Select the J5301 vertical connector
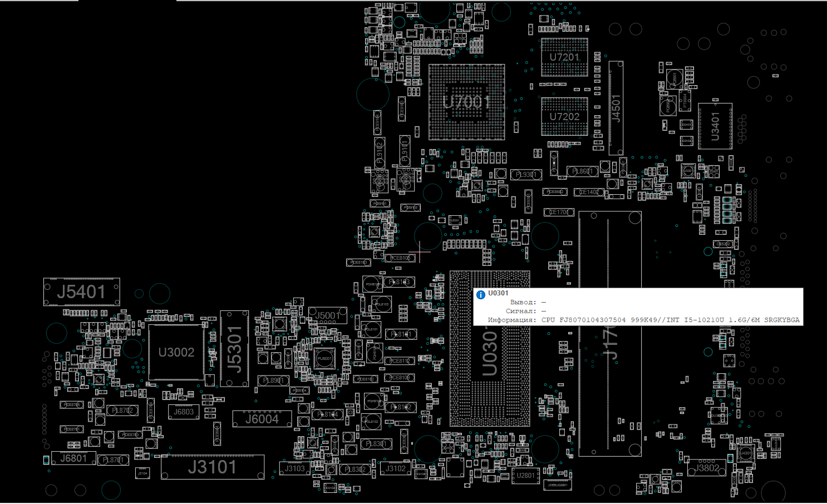Viewport: 827px width, 504px height. coord(234,349)
